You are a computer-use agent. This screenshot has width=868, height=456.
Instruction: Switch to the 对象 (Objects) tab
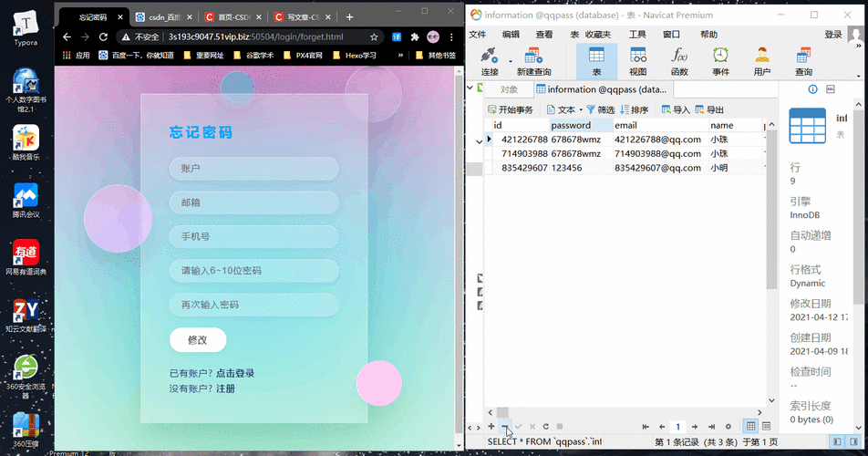click(509, 89)
